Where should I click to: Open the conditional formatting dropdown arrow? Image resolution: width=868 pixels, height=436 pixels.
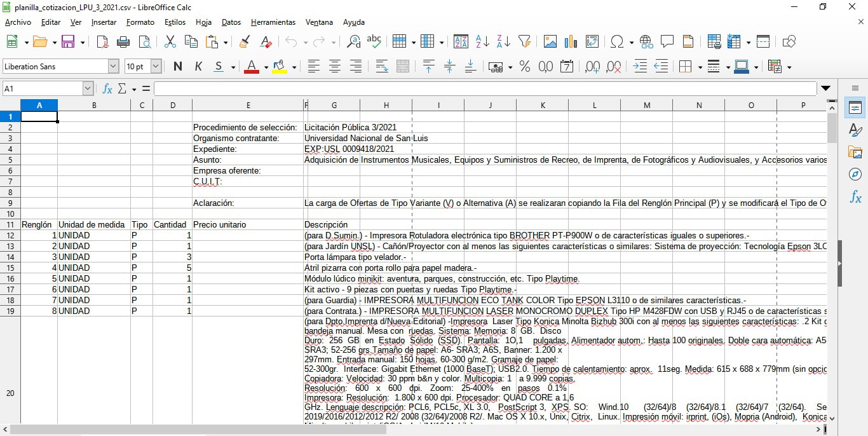click(x=789, y=67)
